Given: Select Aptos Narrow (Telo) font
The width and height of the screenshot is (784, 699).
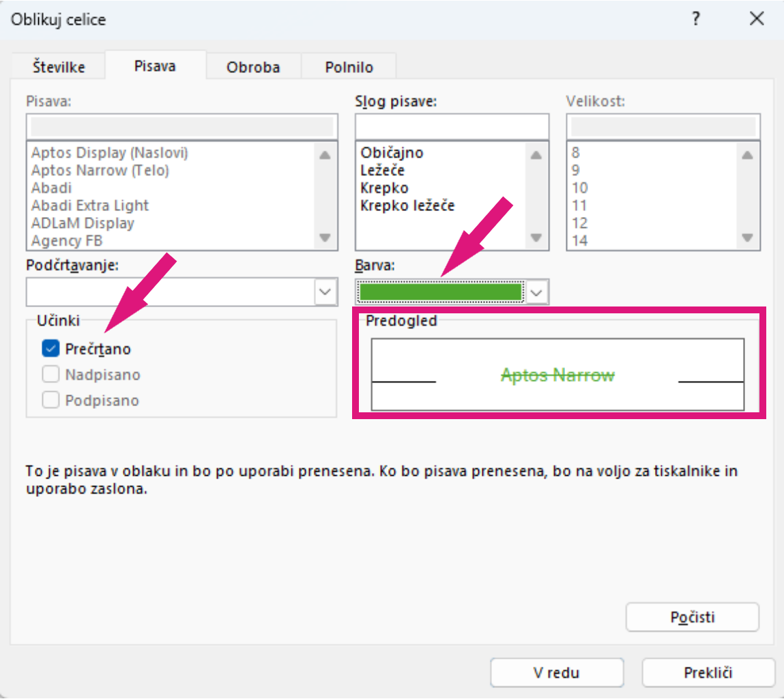Looking at the screenshot, I should 100,170.
